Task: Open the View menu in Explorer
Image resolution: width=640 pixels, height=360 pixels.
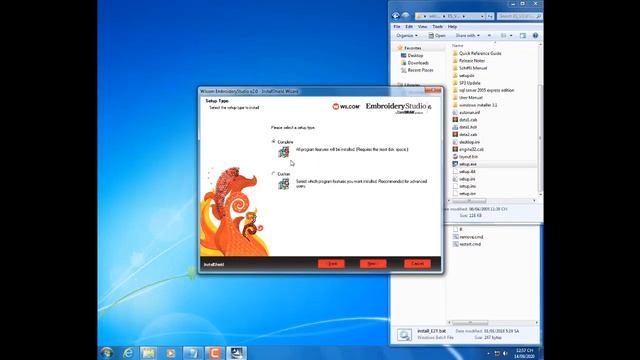Action: tap(422, 27)
